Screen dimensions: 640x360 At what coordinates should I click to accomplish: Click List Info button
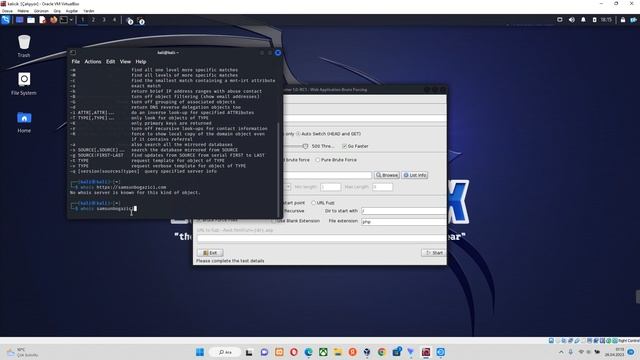tap(415, 175)
